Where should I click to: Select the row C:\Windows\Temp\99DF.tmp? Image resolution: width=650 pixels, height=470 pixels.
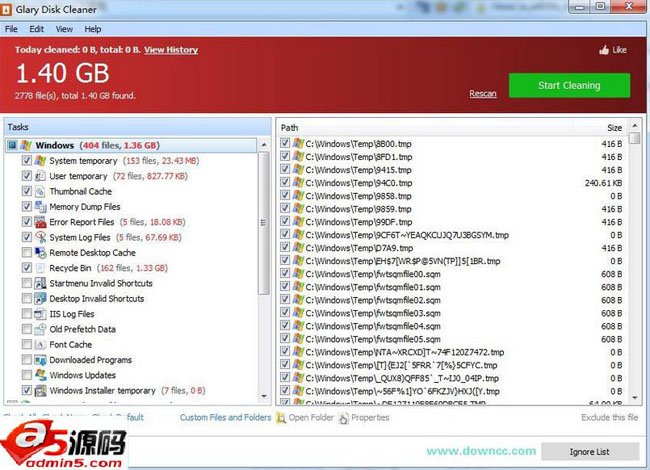(453, 222)
